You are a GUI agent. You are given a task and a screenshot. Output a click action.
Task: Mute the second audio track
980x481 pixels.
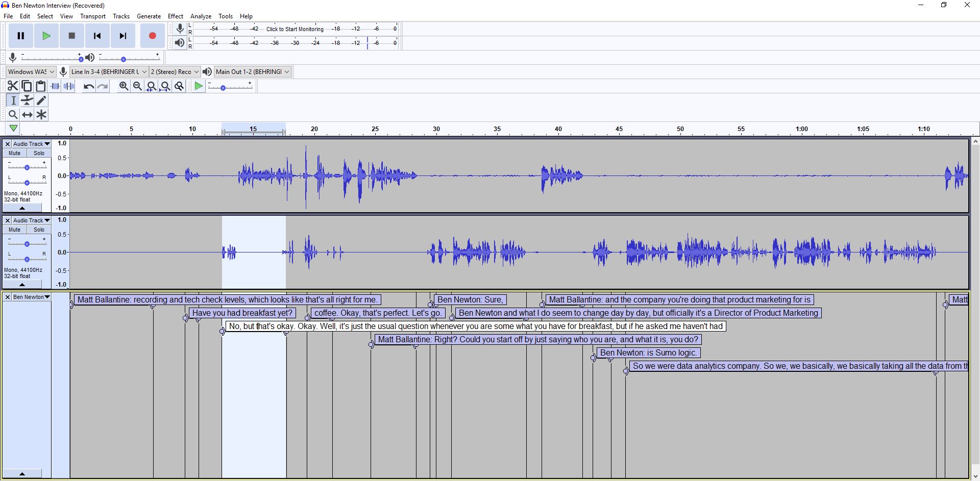[x=14, y=230]
